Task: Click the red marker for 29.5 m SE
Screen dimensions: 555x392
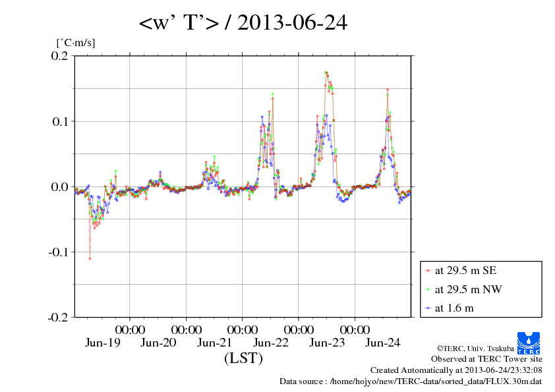Action: pos(428,271)
